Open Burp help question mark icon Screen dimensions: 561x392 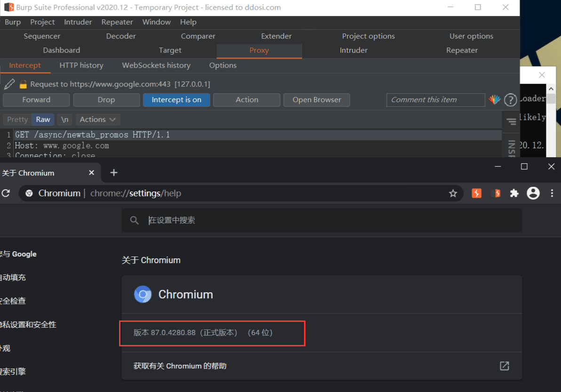[510, 100]
